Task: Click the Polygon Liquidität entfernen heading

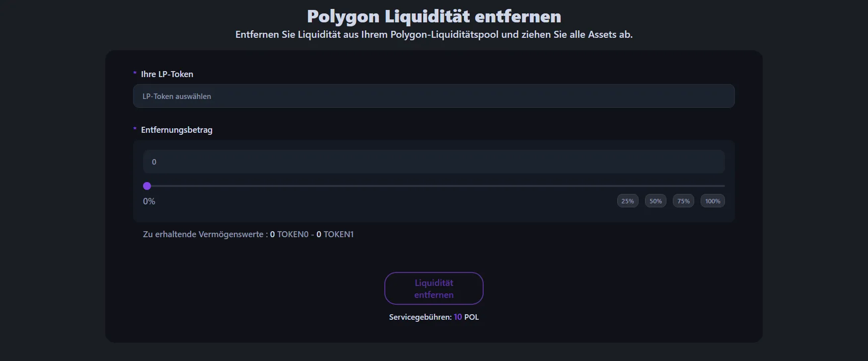Action: pyautogui.click(x=434, y=16)
